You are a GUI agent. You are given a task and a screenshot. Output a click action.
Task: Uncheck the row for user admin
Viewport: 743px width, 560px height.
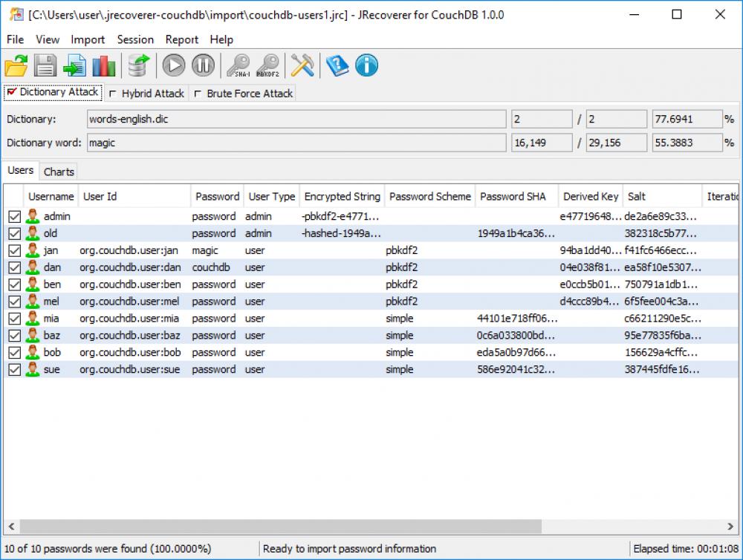coord(13,216)
